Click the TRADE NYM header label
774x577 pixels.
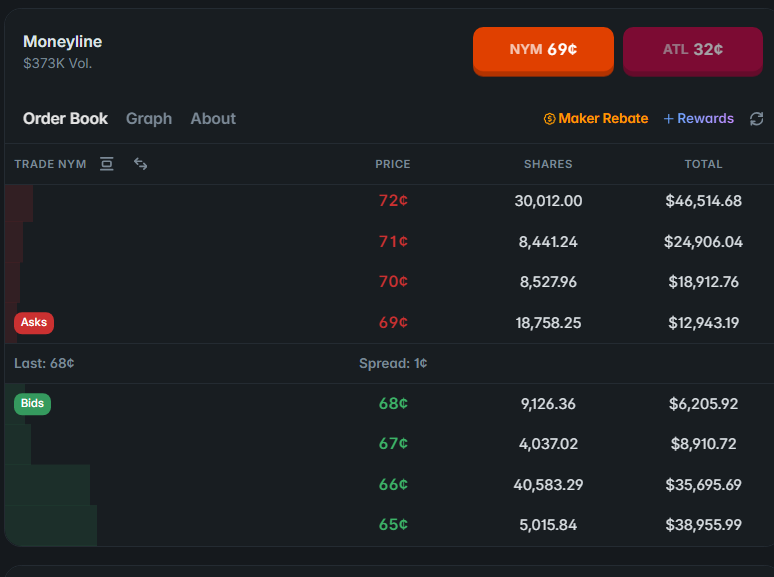(50, 164)
